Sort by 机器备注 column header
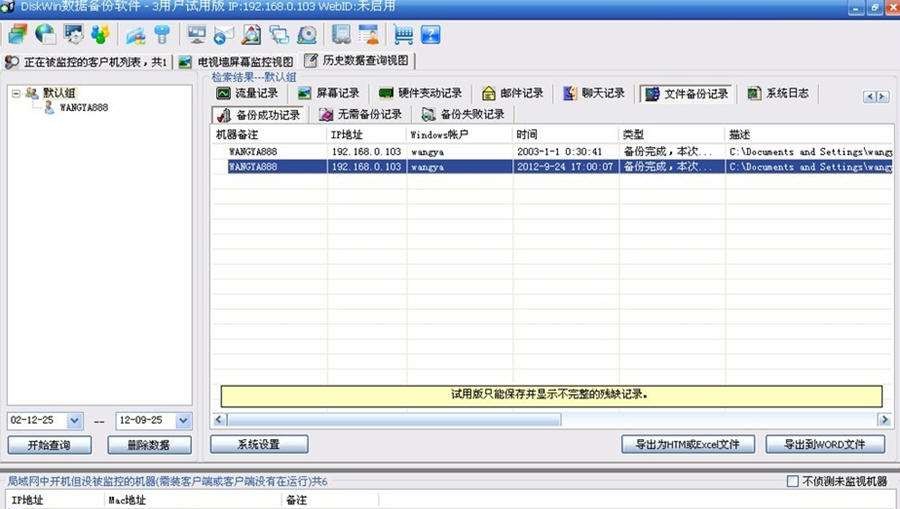The height and width of the screenshot is (509, 900). click(269, 135)
